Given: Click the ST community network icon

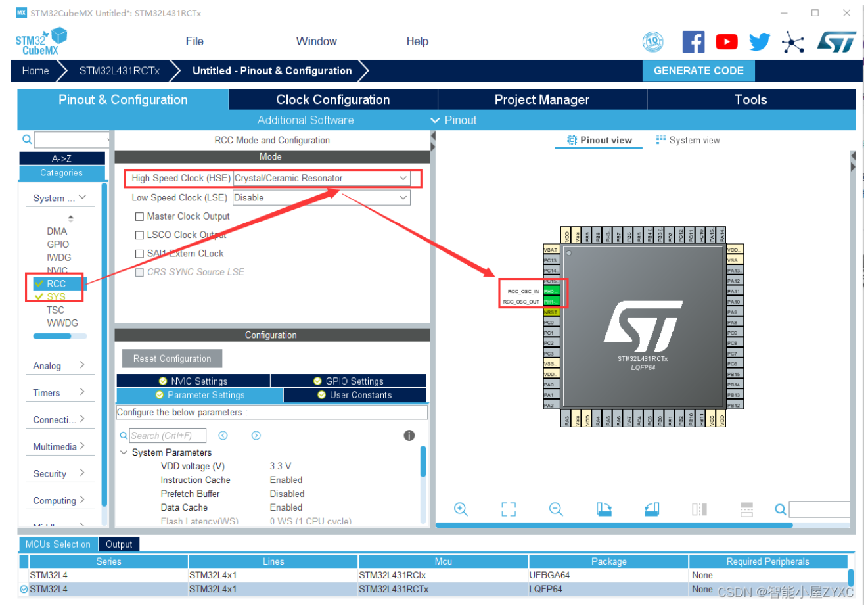Looking at the screenshot, I should coord(793,43).
